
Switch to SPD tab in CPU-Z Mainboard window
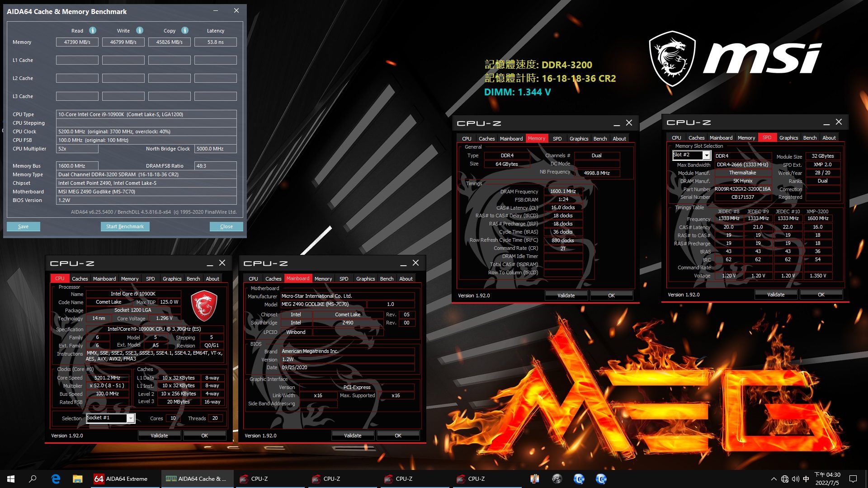344,279
